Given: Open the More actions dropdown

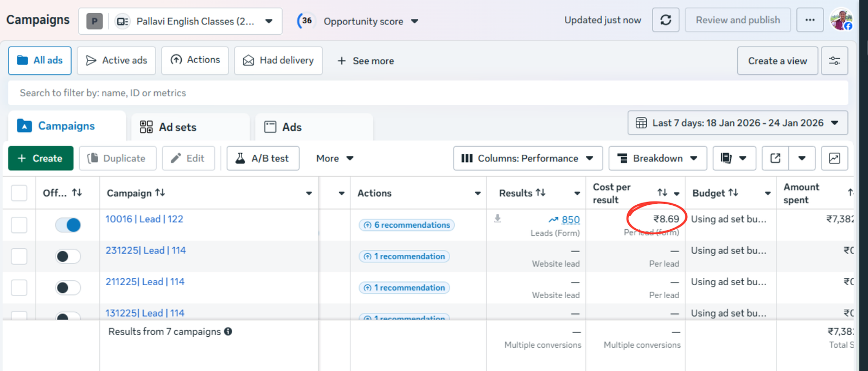Looking at the screenshot, I should coord(335,158).
